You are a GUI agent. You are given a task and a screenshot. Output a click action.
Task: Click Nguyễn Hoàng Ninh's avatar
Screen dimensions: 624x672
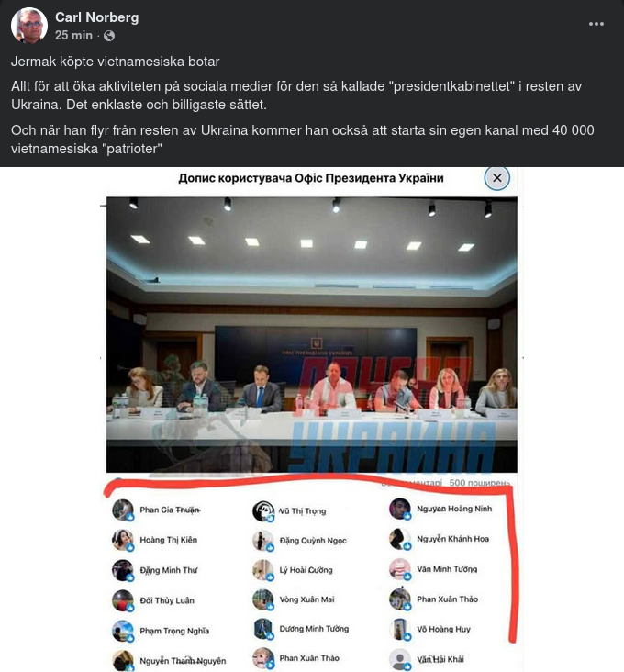click(x=400, y=509)
